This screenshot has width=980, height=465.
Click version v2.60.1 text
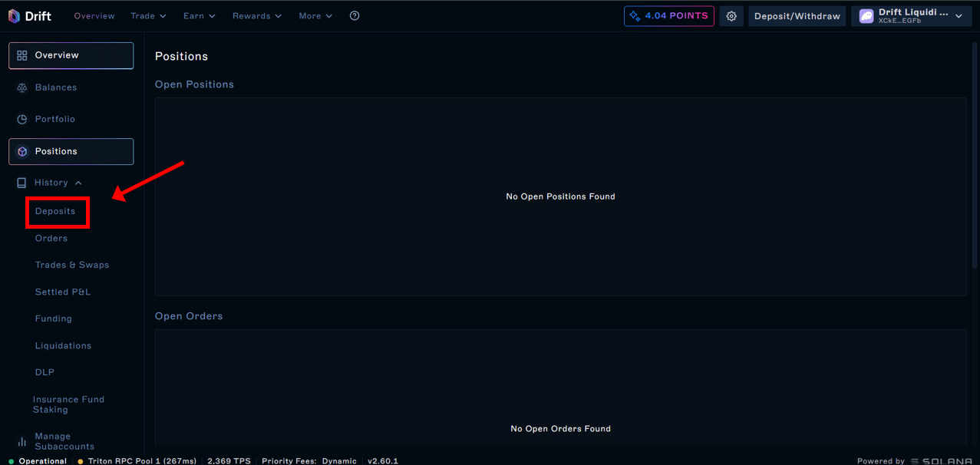tap(383, 461)
